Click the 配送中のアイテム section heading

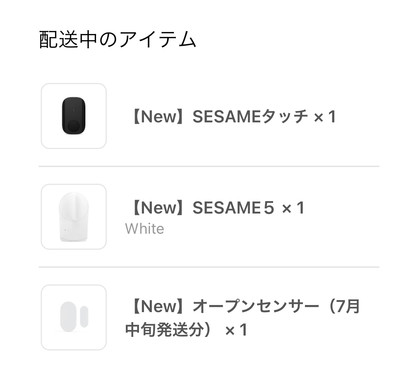pyautogui.click(x=117, y=39)
